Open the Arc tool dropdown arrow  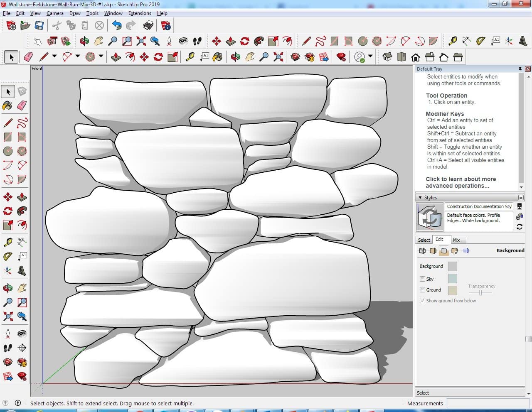[78, 56]
